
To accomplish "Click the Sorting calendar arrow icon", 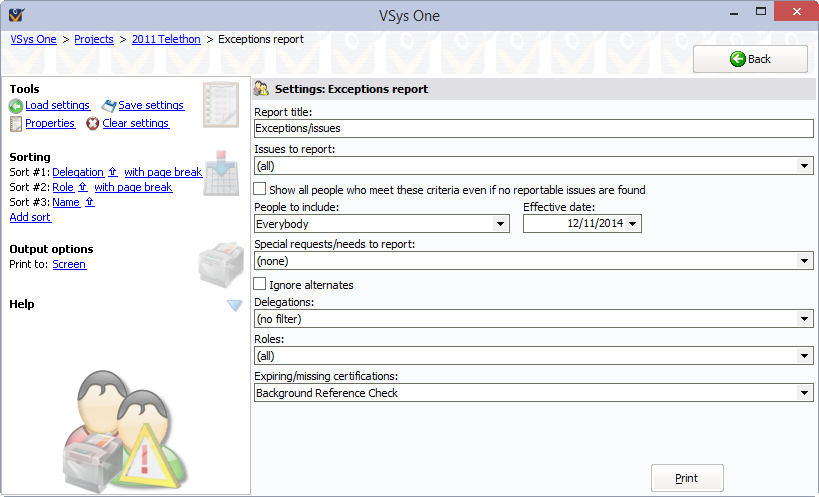I will point(221,173).
